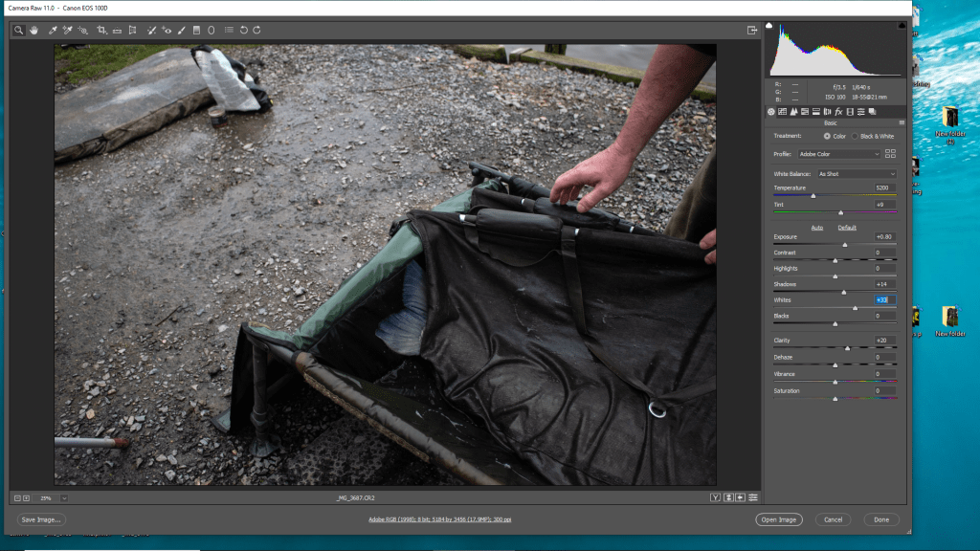Toggle full screen mode icon
Viewport: 980px width, 551px height.
(x=752, y=31)
